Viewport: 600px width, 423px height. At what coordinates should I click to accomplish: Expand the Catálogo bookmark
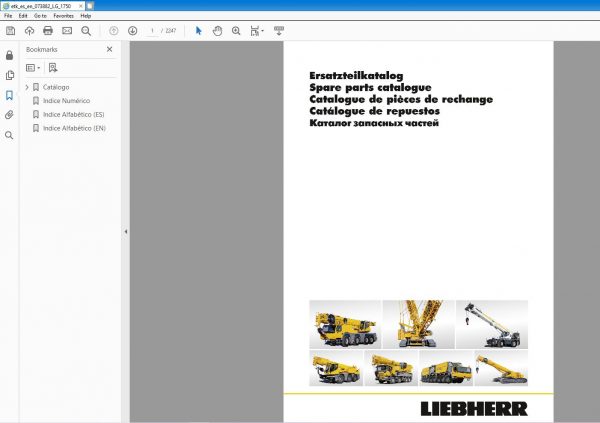tap(27, 87)
